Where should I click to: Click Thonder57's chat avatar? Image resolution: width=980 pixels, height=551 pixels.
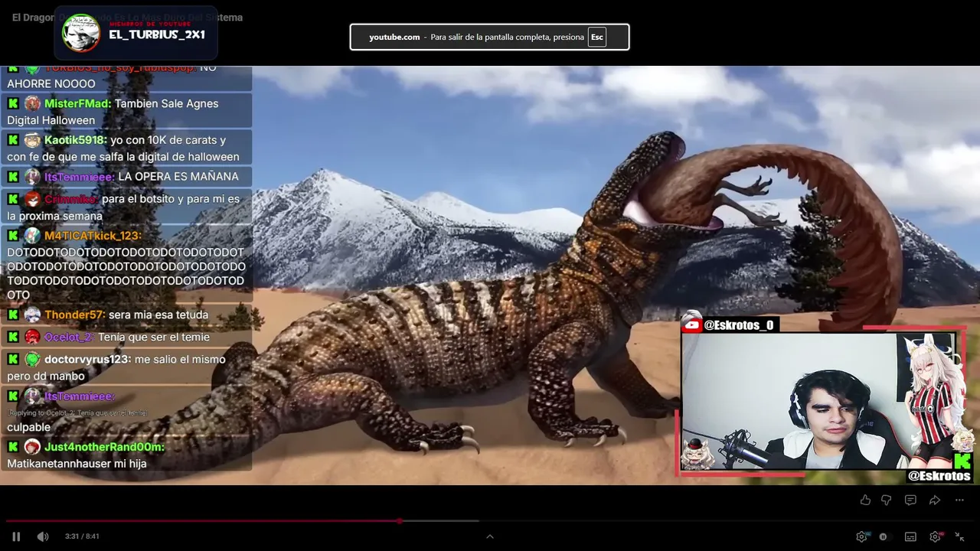click(x=32, y=315)
